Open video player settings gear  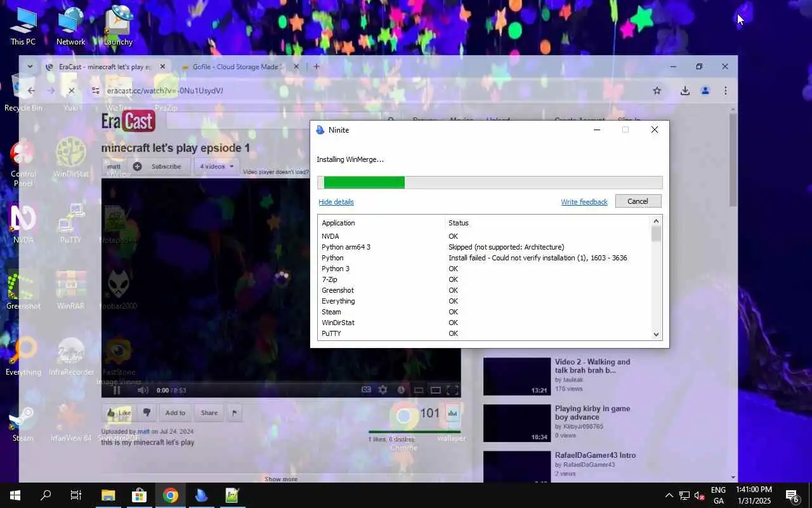383,390
